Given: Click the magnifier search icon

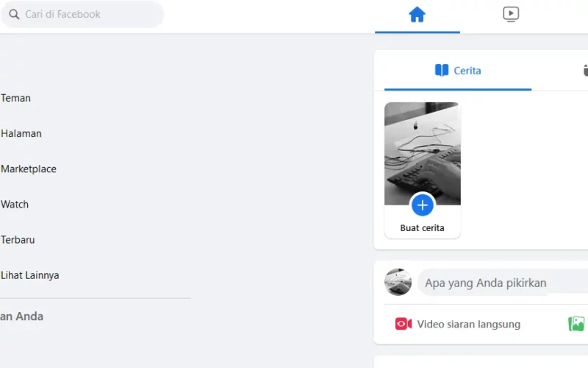Looking at the screenshot, I should click(14, 14).
